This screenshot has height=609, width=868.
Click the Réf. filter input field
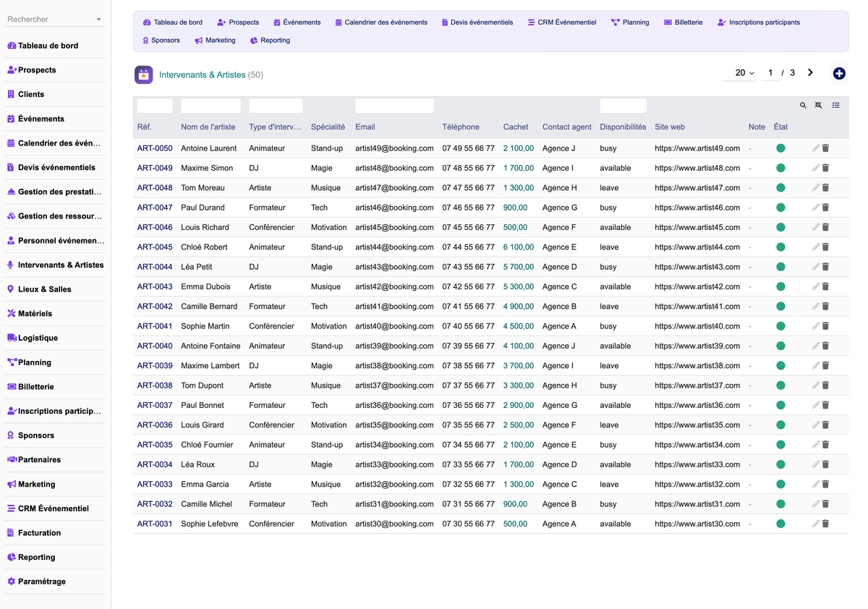coord(155,106)
